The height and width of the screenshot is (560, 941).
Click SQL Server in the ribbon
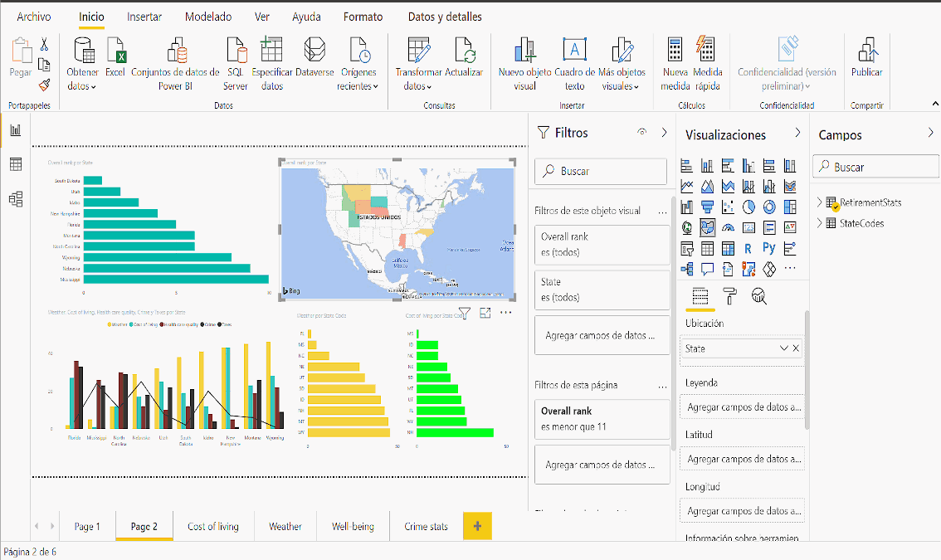coord(236,64)
